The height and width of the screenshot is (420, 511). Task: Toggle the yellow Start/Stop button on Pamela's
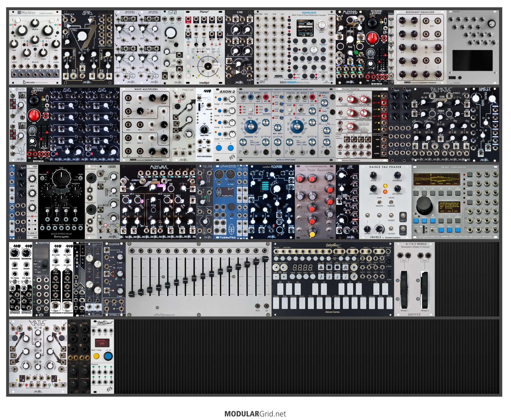(96, 356)
